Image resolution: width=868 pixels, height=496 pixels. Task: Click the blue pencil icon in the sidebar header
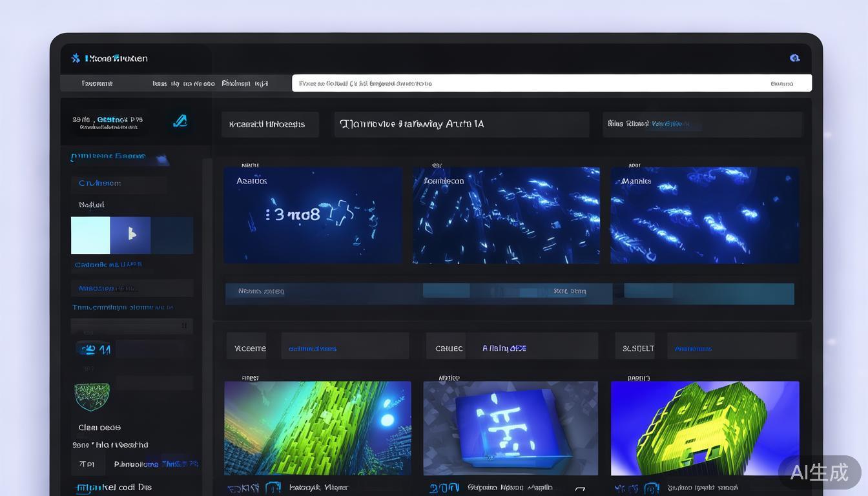[180, 121]
